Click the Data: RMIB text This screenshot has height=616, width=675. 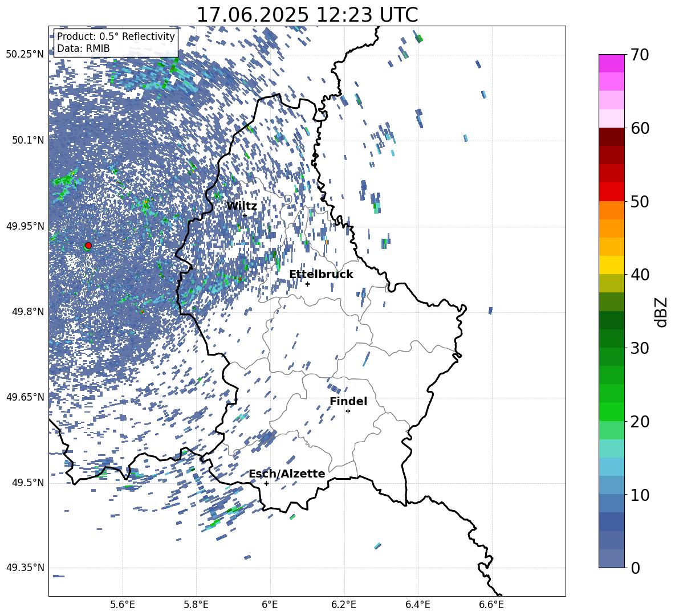click(83, 48)
